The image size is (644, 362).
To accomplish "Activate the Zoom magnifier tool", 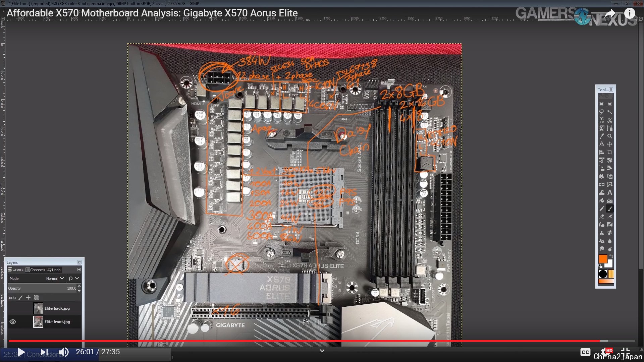I will coord(610,136).
